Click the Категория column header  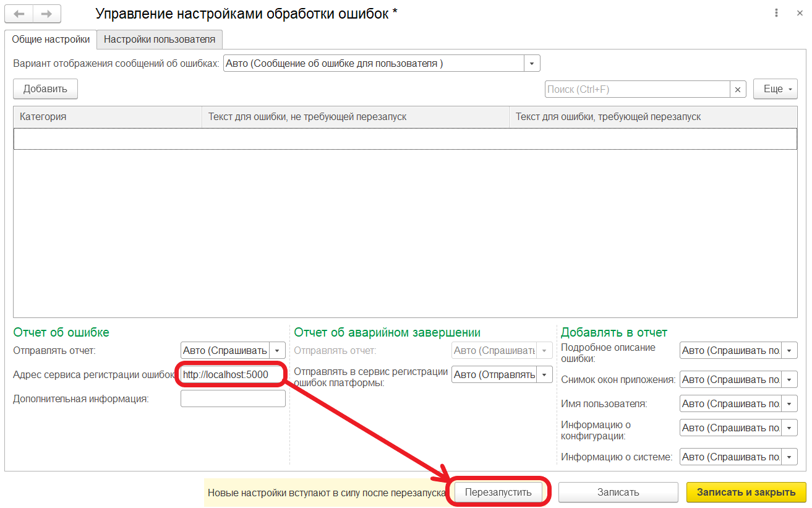tap(108, 116)
